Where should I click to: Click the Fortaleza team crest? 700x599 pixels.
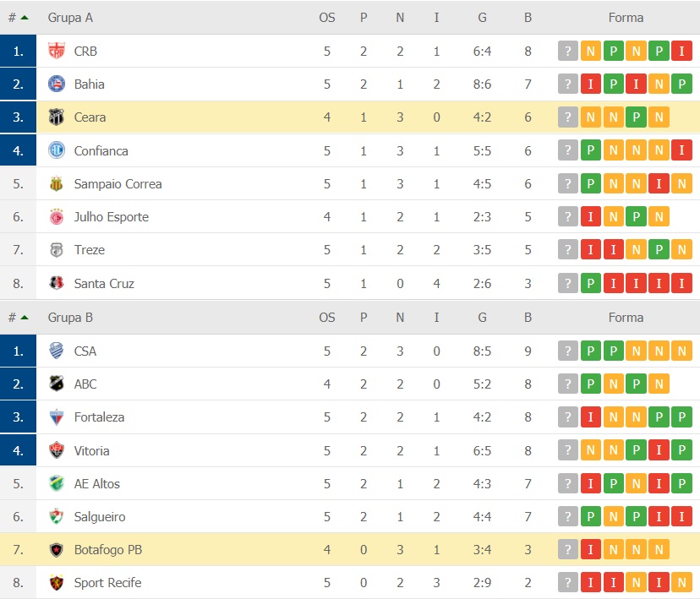57,417
